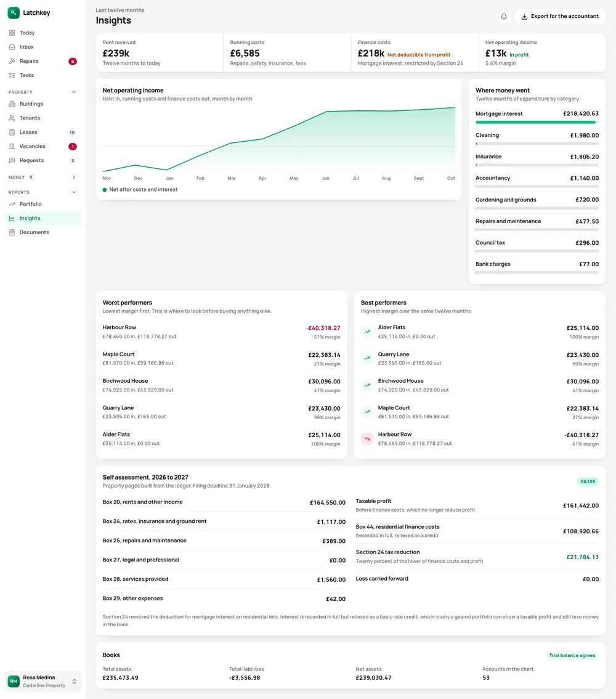Image resolution: width=616 pixels, height=699 pixels.
Task: Click Maple Court upward trend icon in Best performers
Action: click(x=367, y=412)
